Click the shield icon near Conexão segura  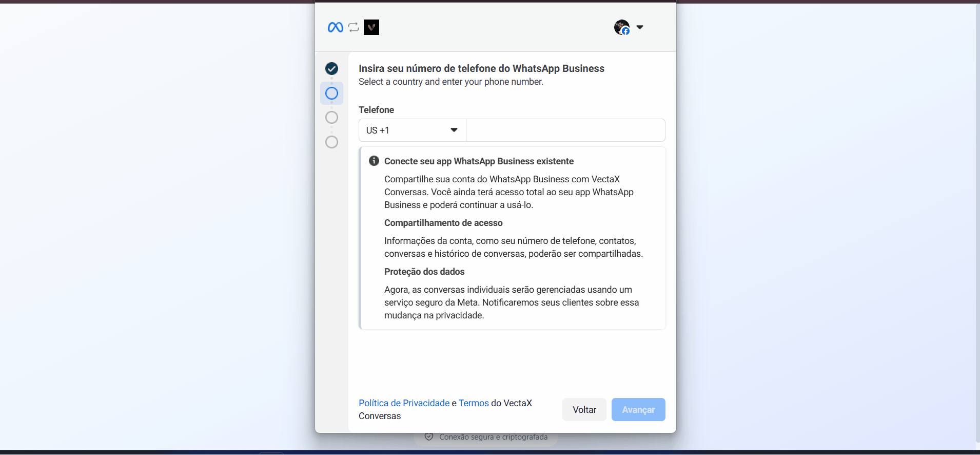(x=429, y=437)
